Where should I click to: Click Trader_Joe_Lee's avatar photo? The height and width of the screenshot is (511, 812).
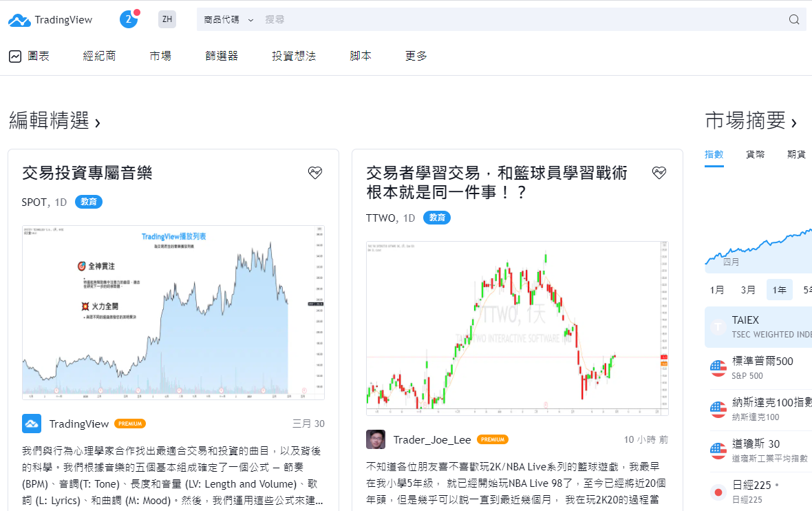(x=376, y=439)
